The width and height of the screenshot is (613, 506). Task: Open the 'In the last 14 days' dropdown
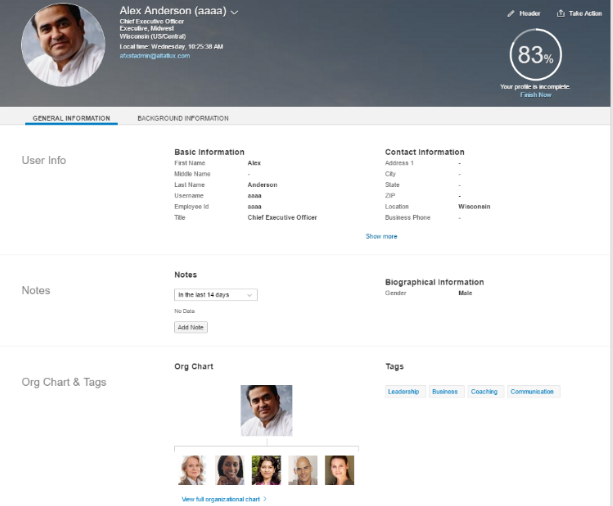[x=216, y=295]
